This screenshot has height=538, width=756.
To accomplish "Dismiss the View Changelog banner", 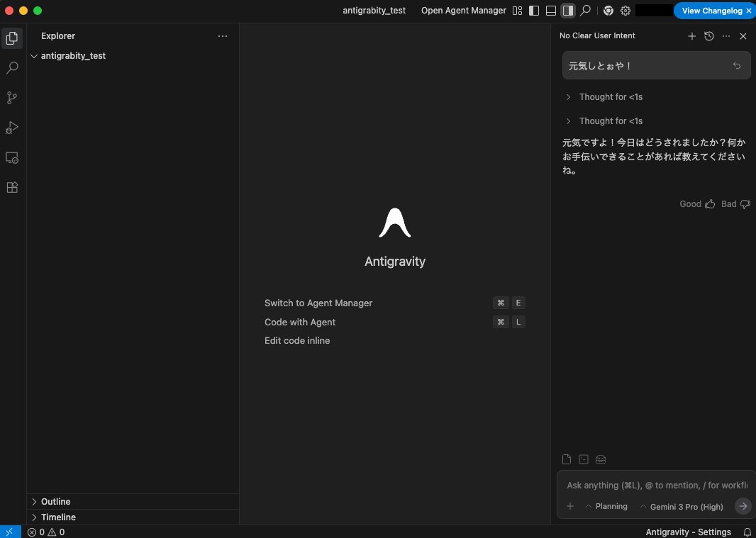I will 749,11.
